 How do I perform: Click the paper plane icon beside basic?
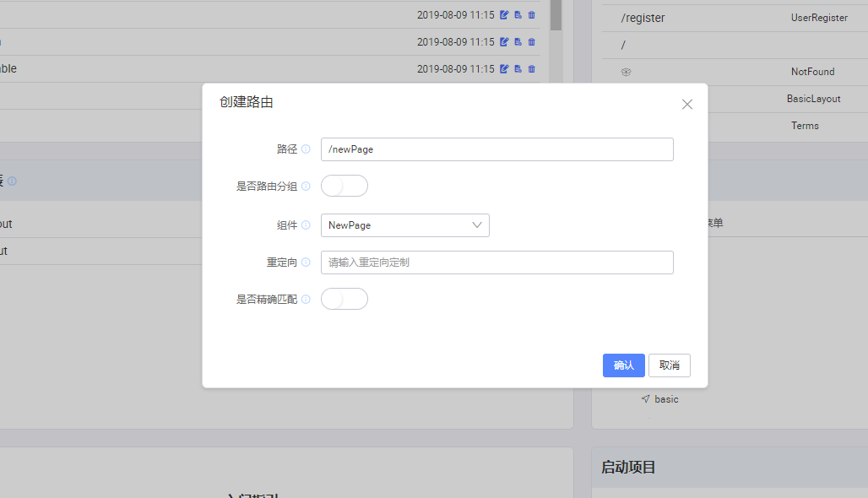[x=646, y=398]
